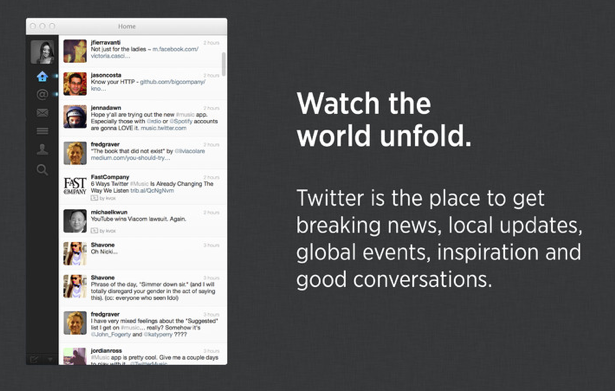Click michaelkwun's profile picture
615x391 pixels.
(x=75, y=221)
